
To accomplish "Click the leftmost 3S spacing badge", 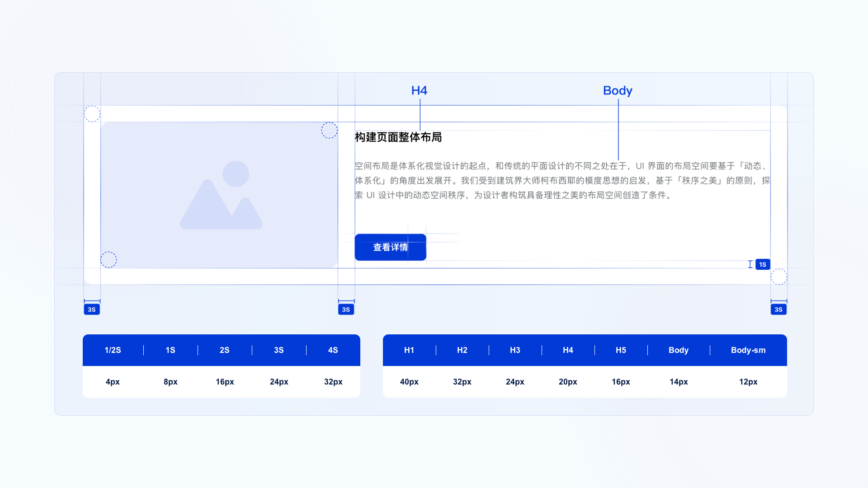I will (x=92, y=310).
